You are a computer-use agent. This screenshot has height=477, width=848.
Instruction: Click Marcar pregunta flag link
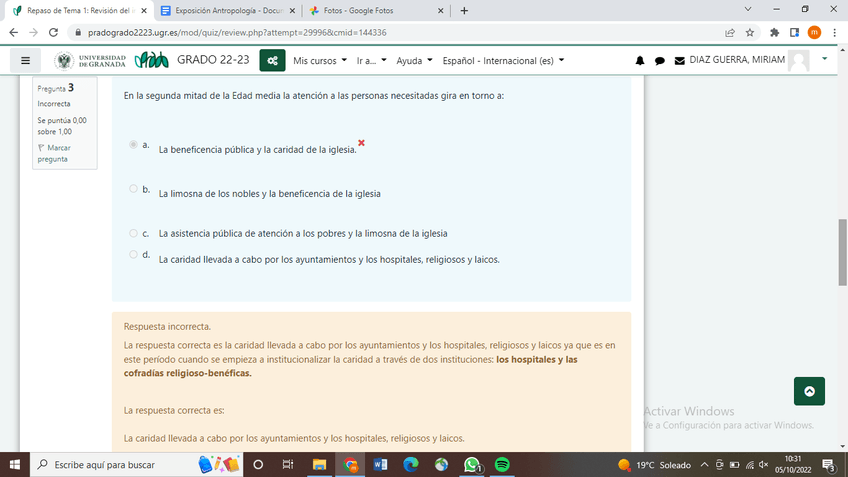(54, 153)
